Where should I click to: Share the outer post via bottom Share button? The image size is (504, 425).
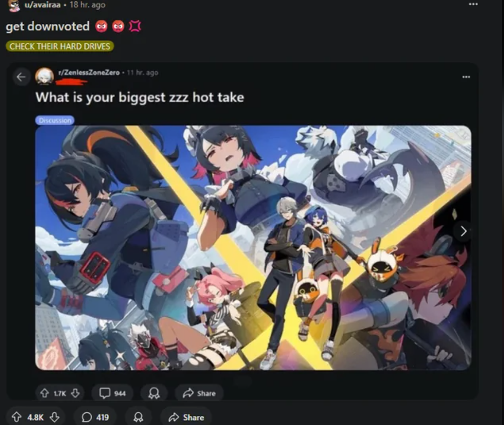click(x=186, y=417)
